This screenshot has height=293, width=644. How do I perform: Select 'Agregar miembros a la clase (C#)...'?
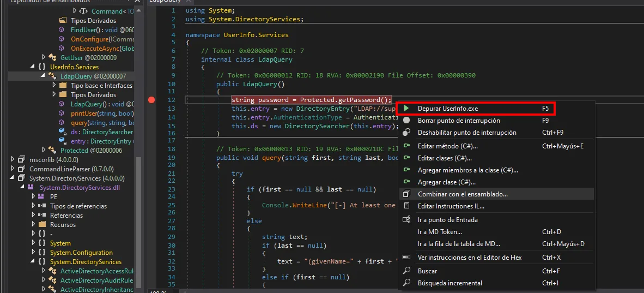496,170
